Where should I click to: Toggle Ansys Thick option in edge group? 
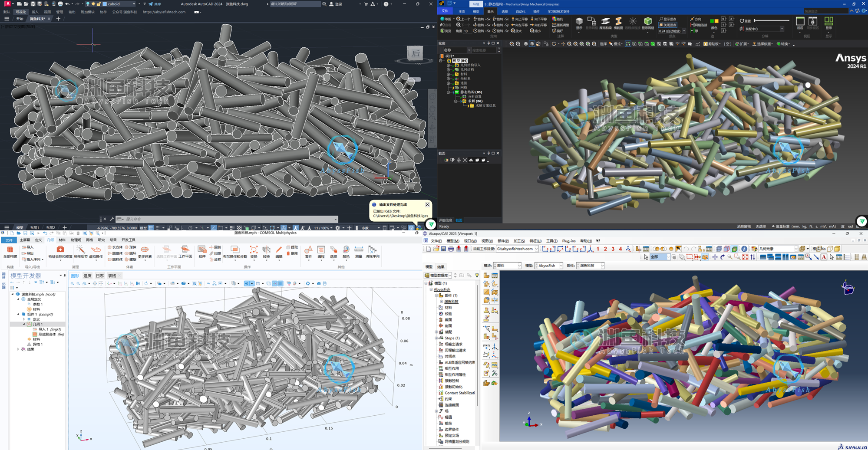click(x=694, y=31)
